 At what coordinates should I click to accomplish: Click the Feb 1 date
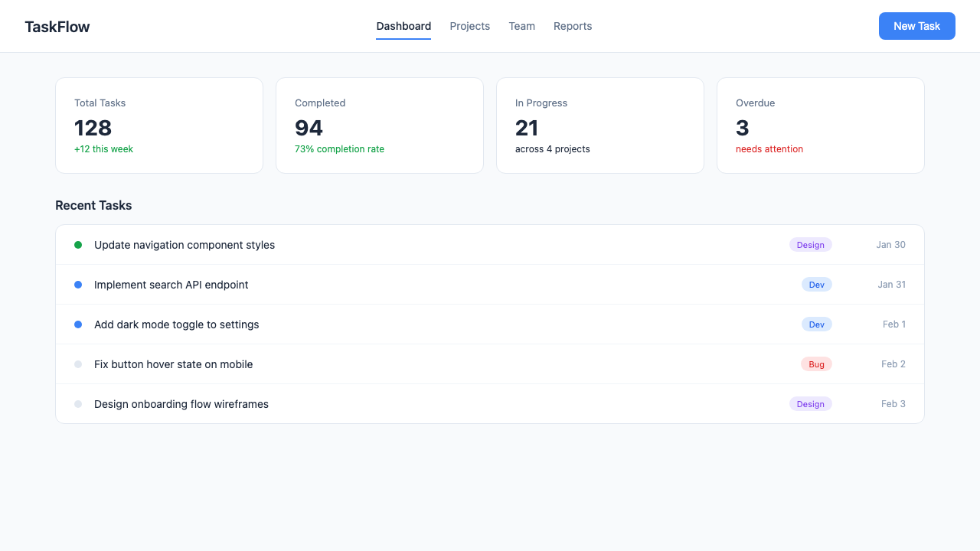(894, 324)
